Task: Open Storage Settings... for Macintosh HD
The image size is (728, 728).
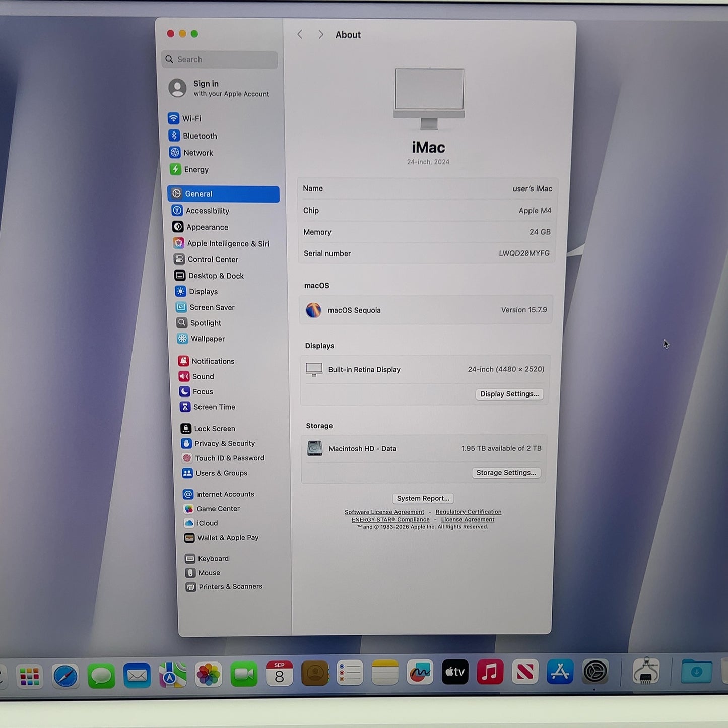Action: tap(506, 473)
